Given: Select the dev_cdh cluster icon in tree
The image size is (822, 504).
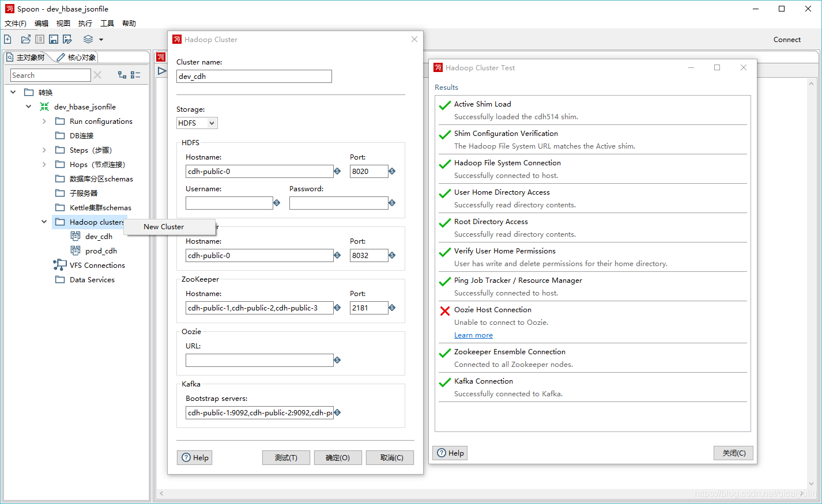Looking at the screenshot, I should (76, 236).
